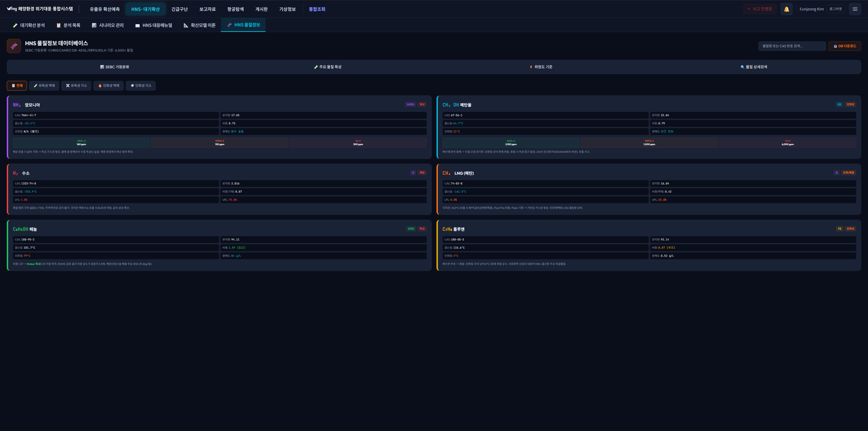Click the 로그아웃 button

tap(835, 9)
